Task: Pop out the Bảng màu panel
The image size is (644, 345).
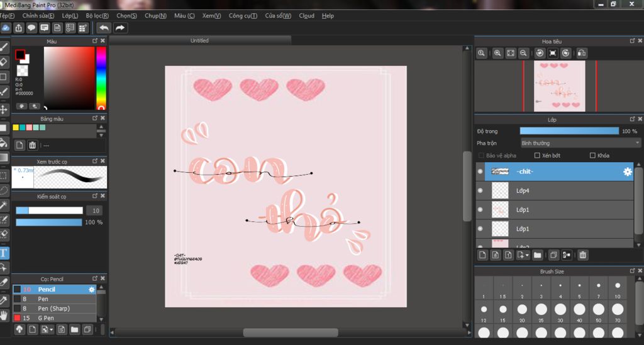Action: (95, 118)
